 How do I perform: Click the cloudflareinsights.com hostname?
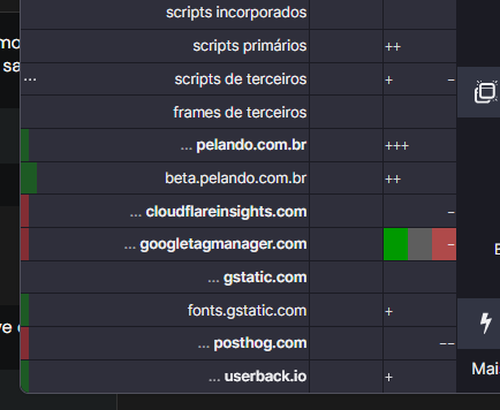tap(226, 211)
